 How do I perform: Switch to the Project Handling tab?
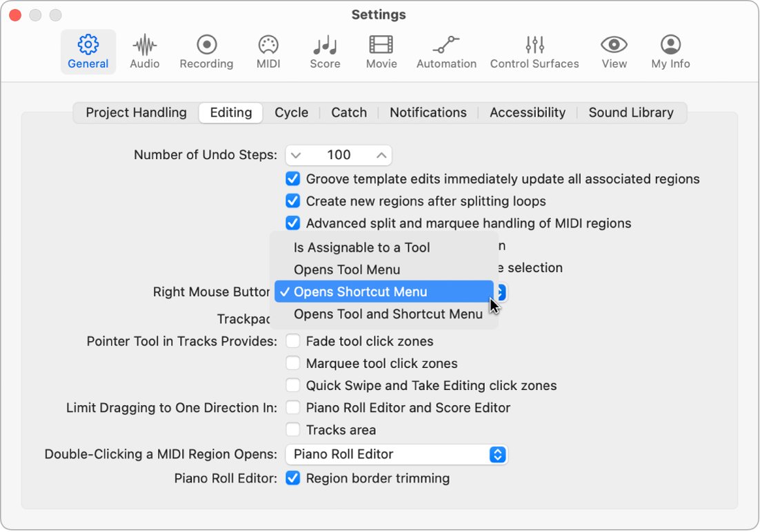coord(135,112)
